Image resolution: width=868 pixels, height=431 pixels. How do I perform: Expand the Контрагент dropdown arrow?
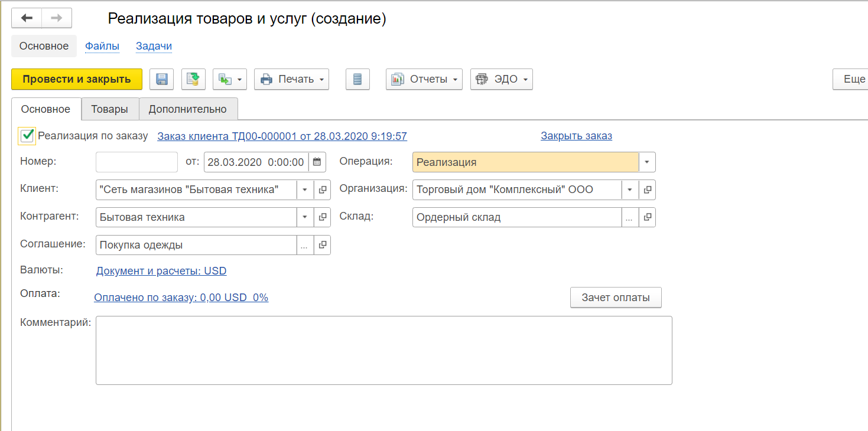point(304,217)
